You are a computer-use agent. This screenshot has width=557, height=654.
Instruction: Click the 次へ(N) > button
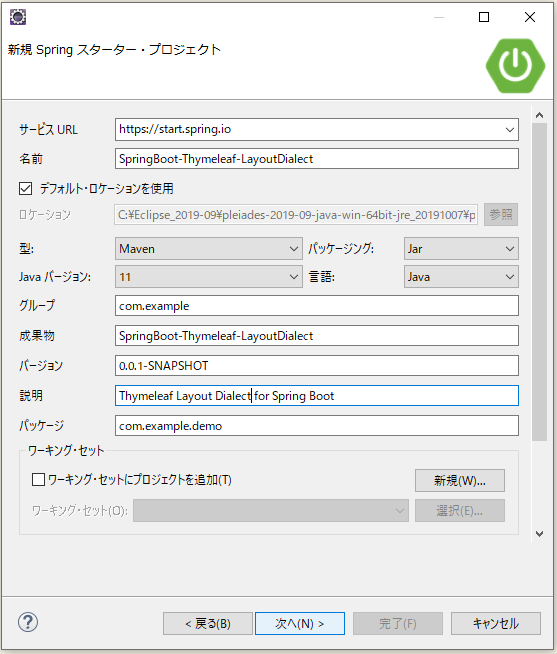click(x=300, y=624)
